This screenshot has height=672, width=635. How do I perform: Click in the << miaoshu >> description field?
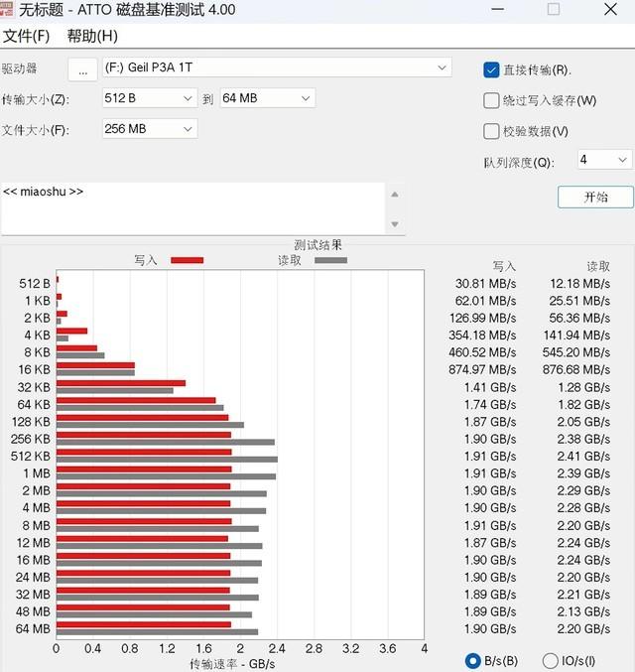coord(192,208)
